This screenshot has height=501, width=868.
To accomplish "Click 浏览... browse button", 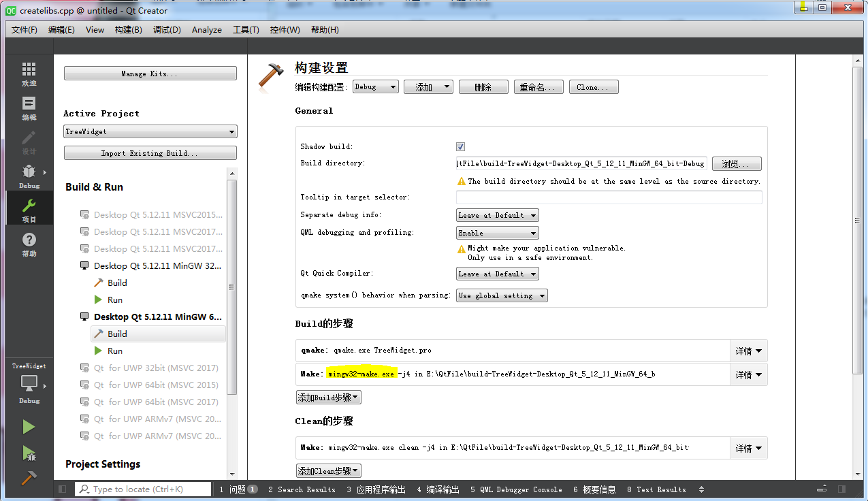I will coord(736,164).
